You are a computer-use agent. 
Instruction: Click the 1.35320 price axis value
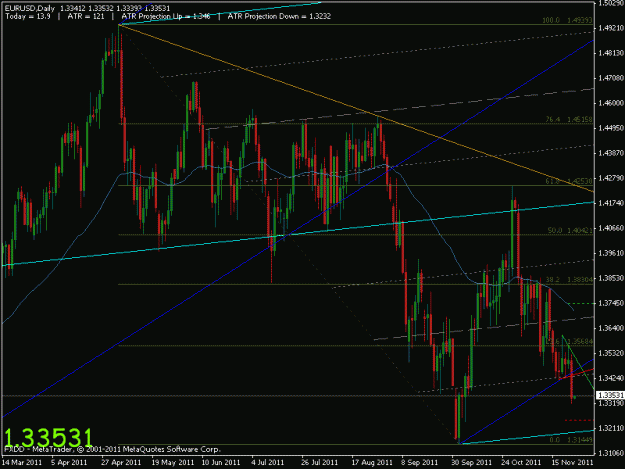[611, 353]
